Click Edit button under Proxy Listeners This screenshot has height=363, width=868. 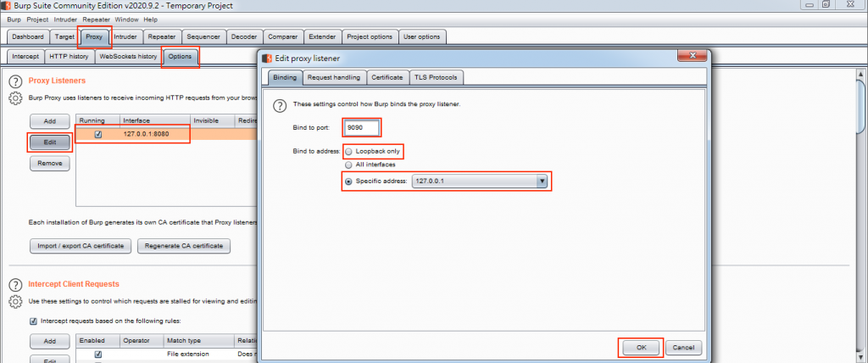click(50, 142)
